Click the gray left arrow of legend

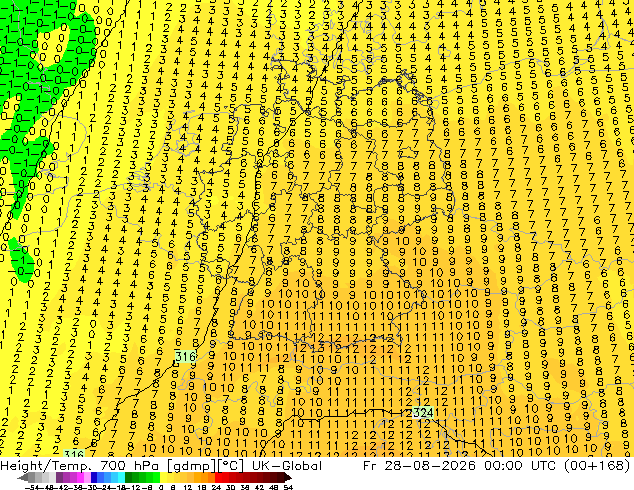(23, 478)
